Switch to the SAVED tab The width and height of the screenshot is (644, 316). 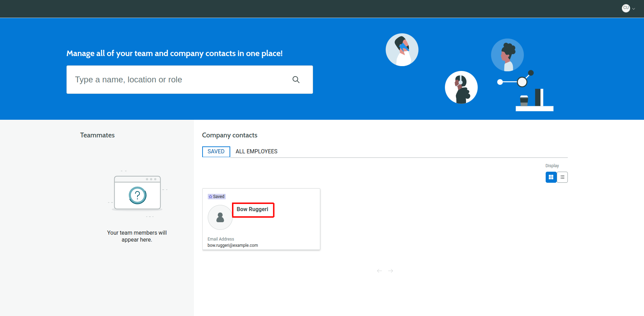(x=216, y=152)
